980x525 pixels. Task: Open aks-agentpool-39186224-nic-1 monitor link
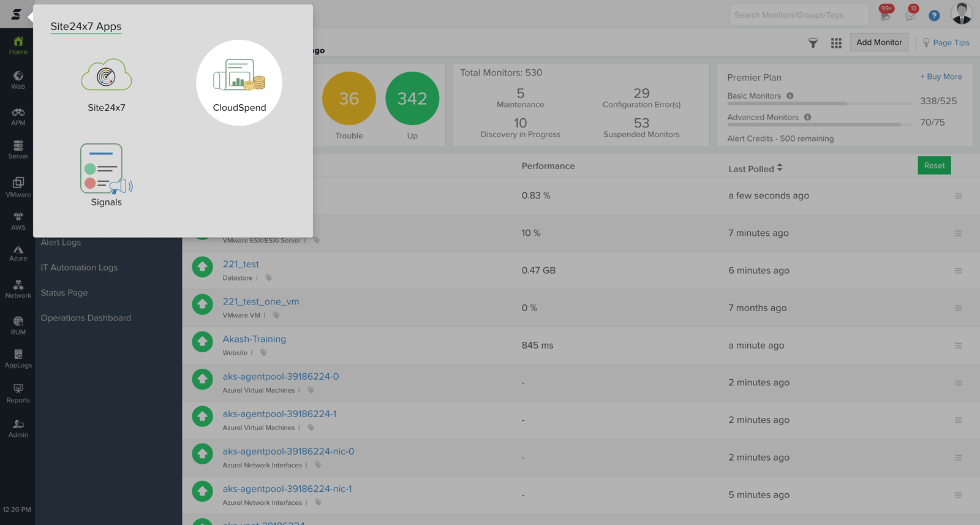[287, 489]
